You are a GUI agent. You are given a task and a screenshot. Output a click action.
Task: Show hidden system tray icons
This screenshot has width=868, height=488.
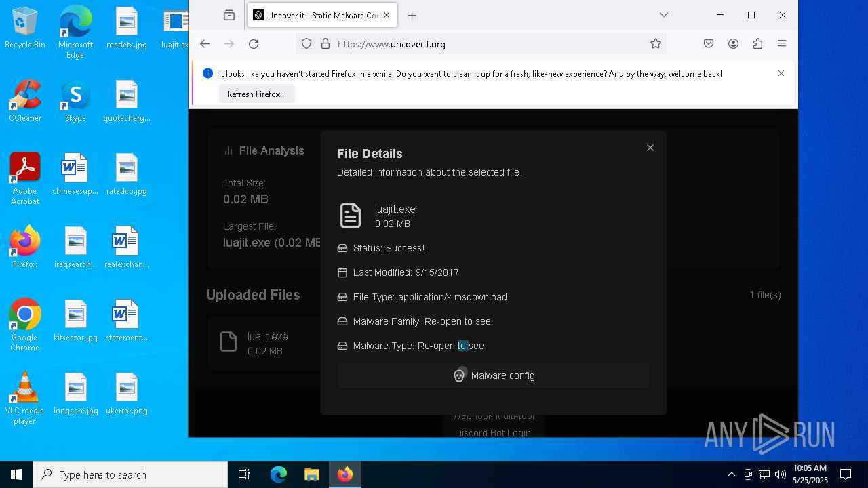731,474
